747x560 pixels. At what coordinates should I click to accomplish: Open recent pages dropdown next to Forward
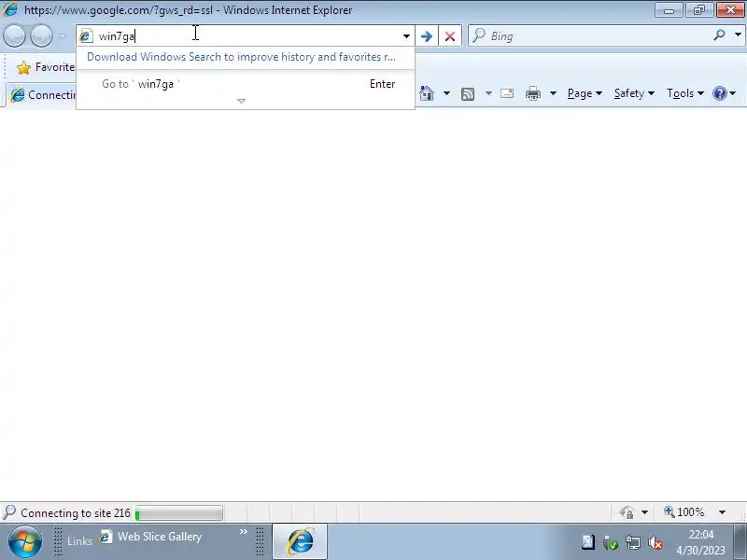pyautogui.click(x=63, y=35)
